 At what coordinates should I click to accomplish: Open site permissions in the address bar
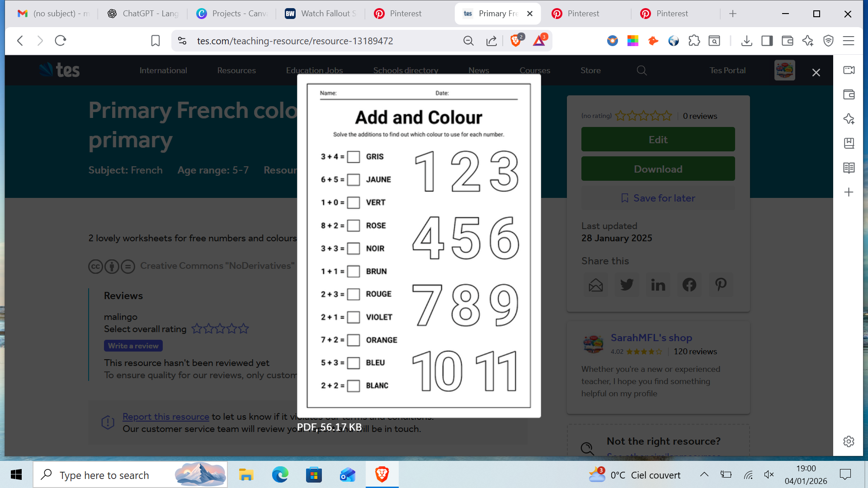point(182,41)
